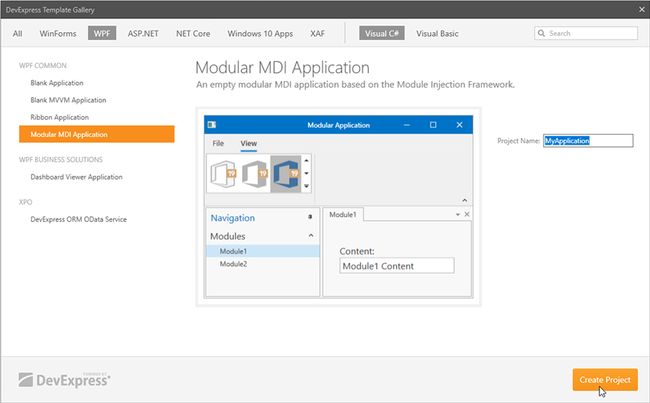Pick the Dashboard Viewer Application template
650x403 pixels.
click(x=76, y=177)
